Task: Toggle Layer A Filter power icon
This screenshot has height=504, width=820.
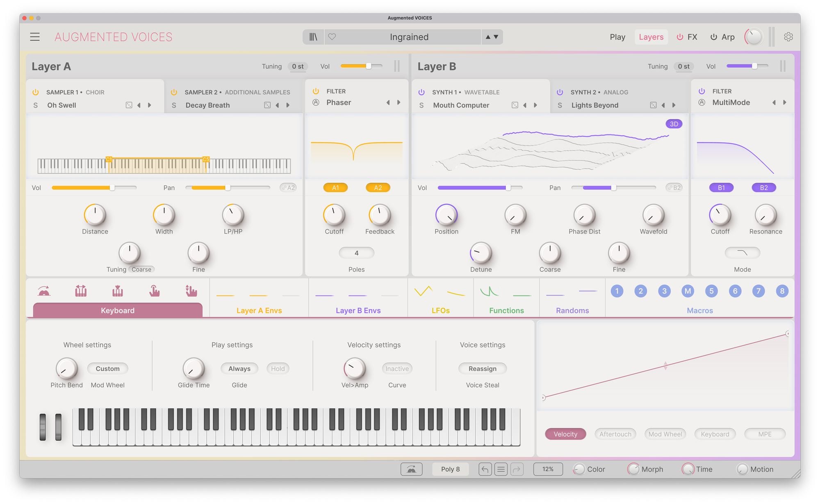Action: tap(316, 91)
